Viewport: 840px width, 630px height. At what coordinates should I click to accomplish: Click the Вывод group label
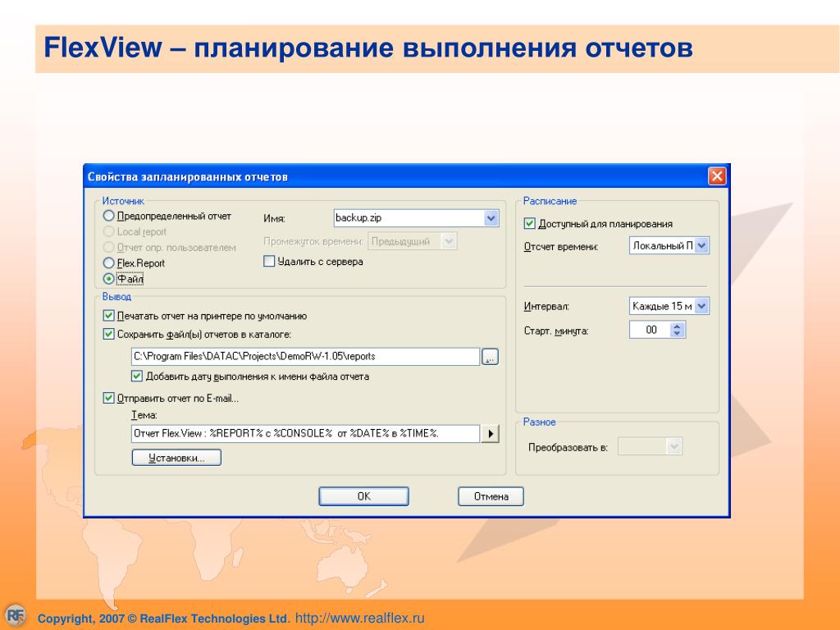pyautogui.click(x=116, y=296)
